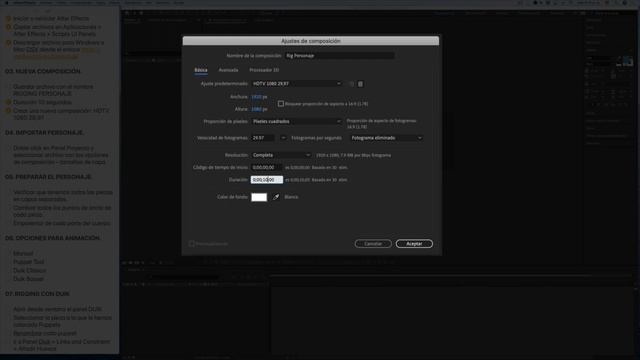Toggle the Previsualización checkbox
This screenshot has height=360, width=640.
191,244
